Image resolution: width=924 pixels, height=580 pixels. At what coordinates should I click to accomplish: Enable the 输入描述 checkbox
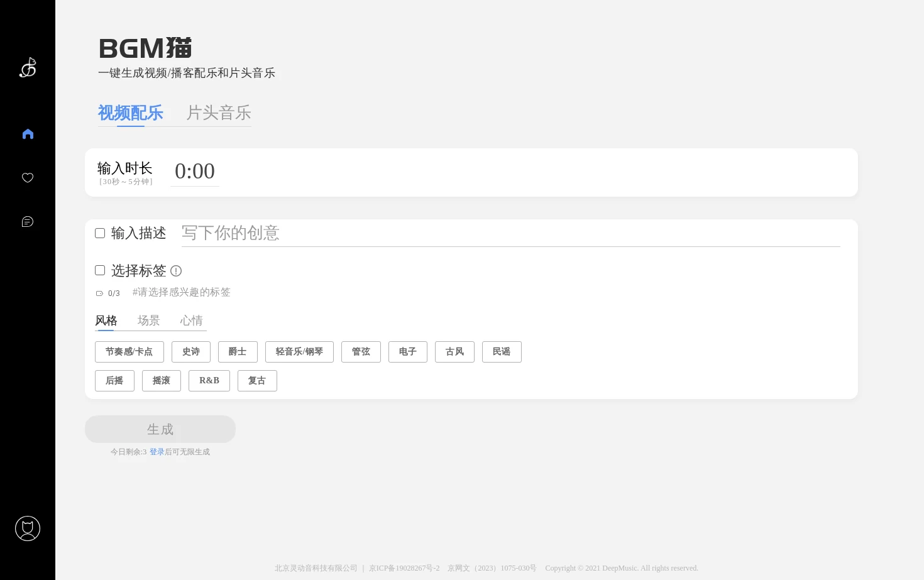100,233
